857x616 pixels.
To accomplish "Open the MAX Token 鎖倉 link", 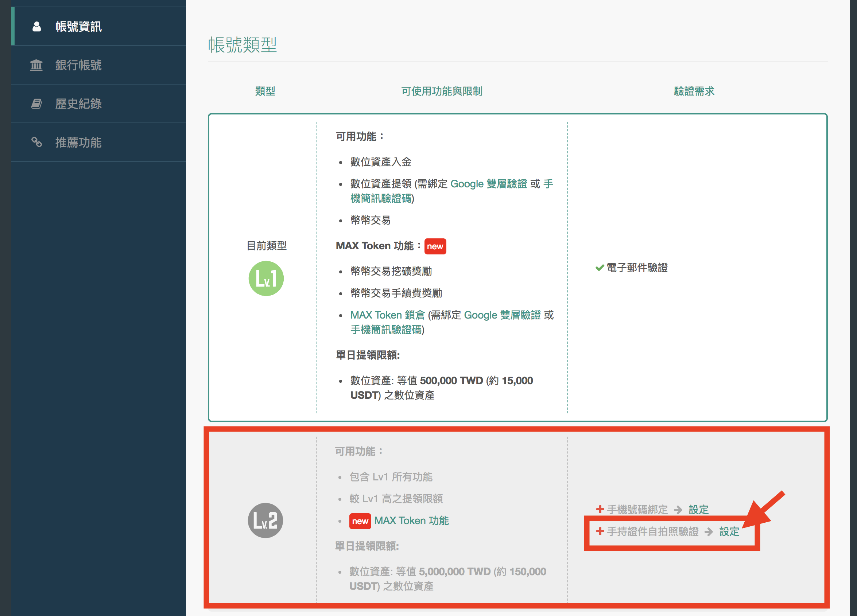I will [x=387, y=315].
